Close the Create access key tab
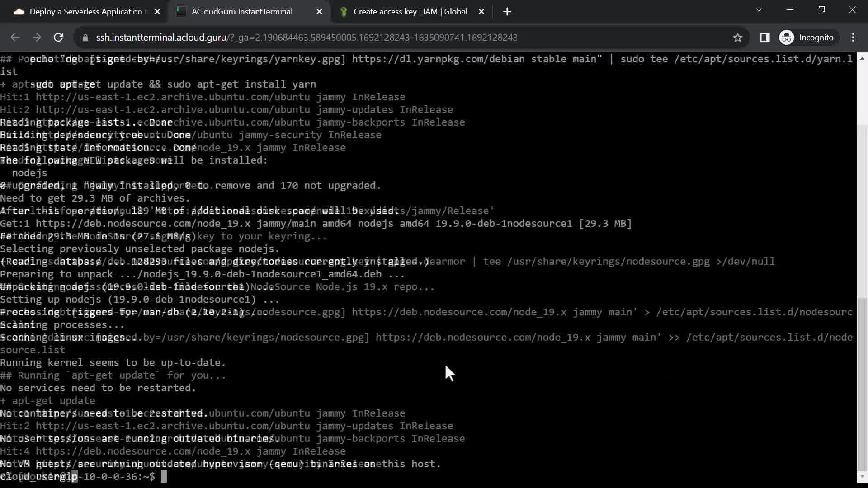Screen dimensions: 868x488 [x=481, y=12]
